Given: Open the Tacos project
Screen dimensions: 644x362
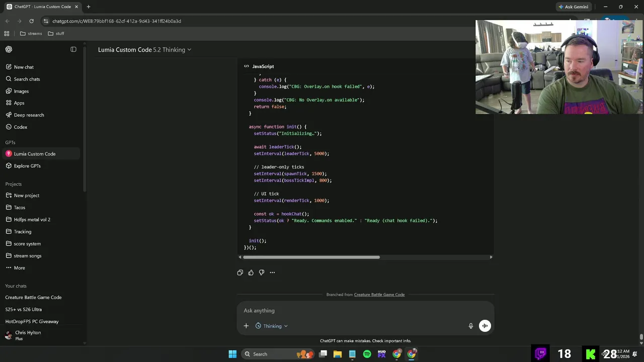Looking at the screenshot, I should point(41,208).
